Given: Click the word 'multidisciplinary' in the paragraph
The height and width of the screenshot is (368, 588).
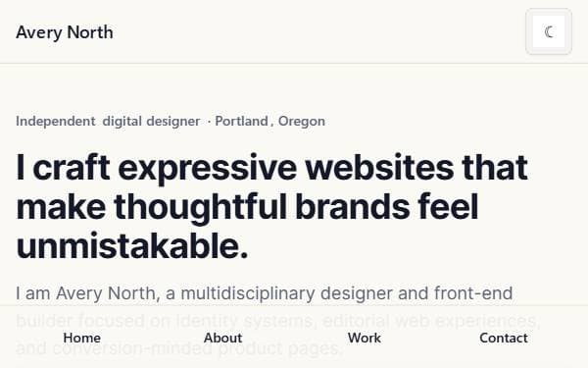Looking at the screenshot, I should tap(248, 293).
